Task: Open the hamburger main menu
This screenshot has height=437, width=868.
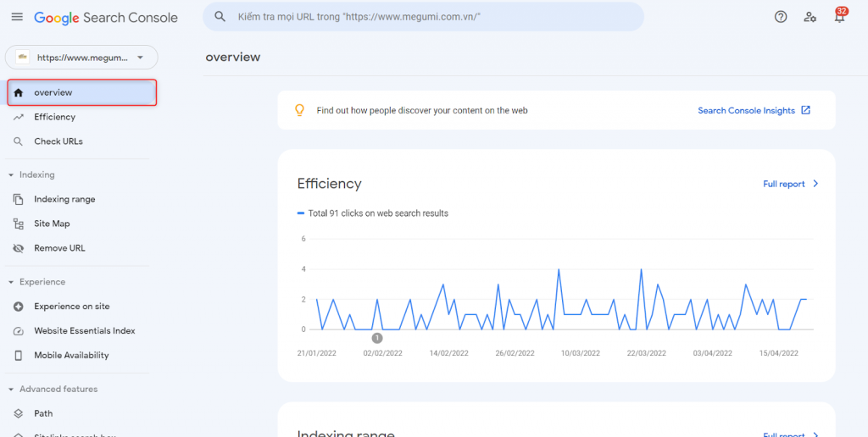Action: [17, 17]
